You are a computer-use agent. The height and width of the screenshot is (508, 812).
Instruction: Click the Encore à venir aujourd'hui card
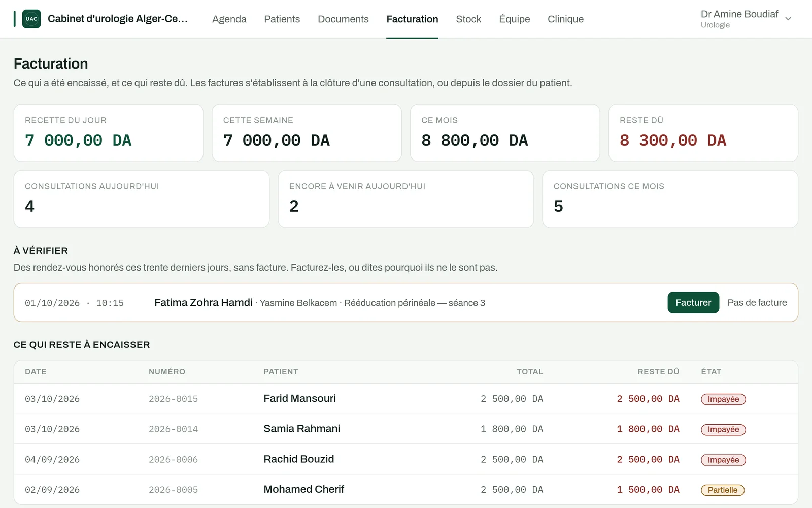click(406, 199)
